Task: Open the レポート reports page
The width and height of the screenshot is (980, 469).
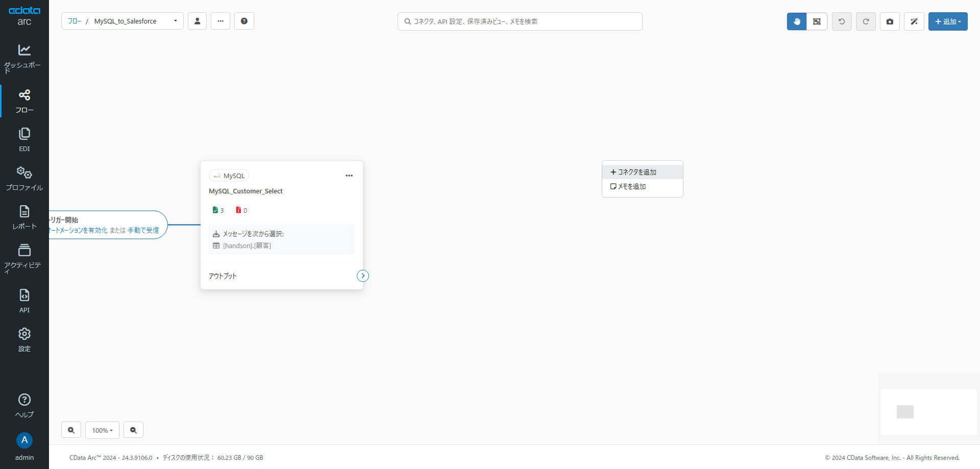Action: [x=24, y=217]
